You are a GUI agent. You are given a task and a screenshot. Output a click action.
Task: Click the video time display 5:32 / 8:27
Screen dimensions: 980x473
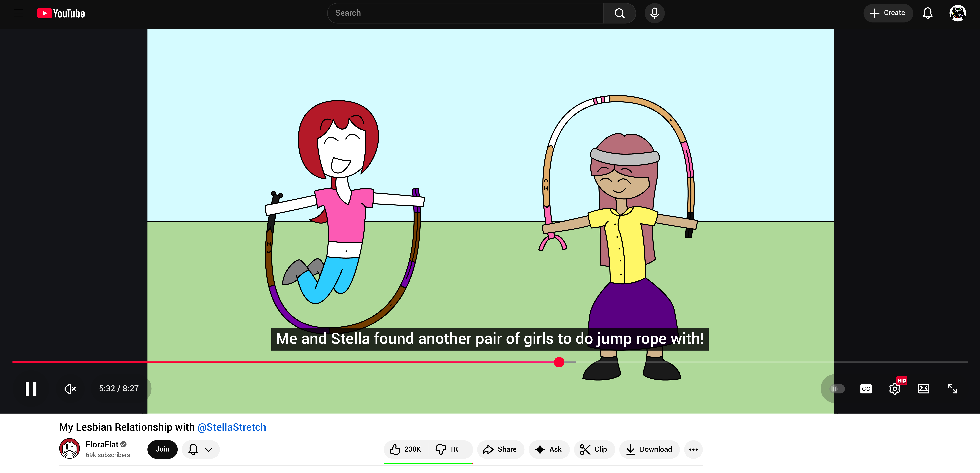(x=119, y=388)
